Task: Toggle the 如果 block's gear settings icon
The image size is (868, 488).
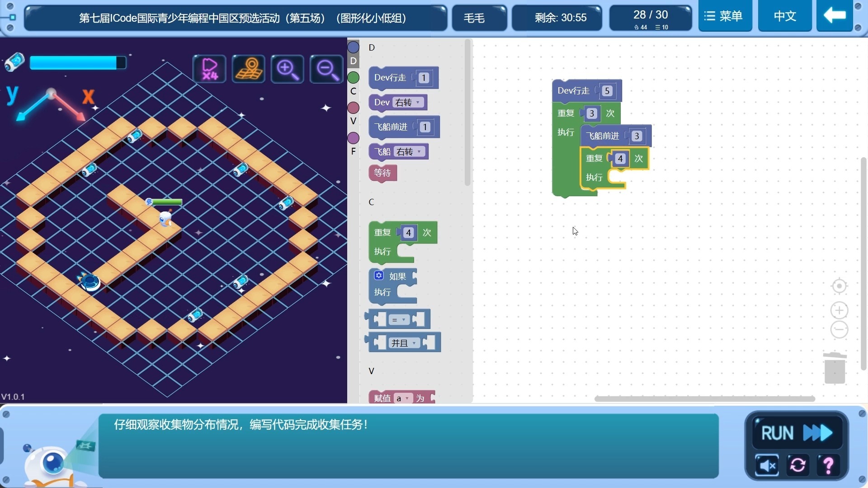Action: tap(379, 276)
